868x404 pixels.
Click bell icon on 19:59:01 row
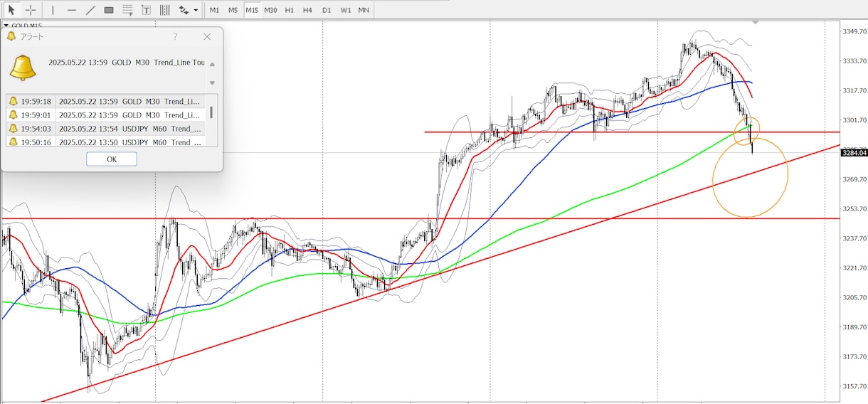coord(13,115)
